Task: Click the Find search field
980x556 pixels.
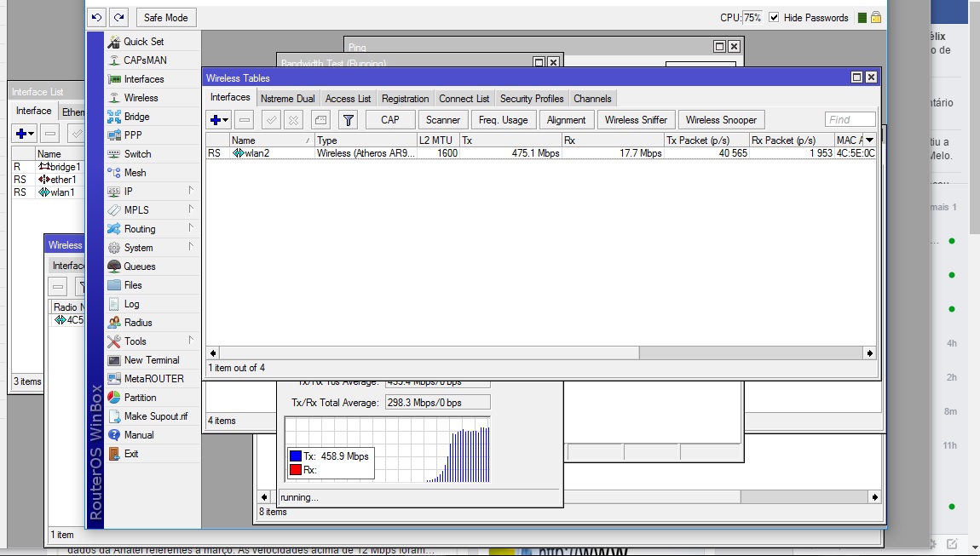Action: click(850, 120)
